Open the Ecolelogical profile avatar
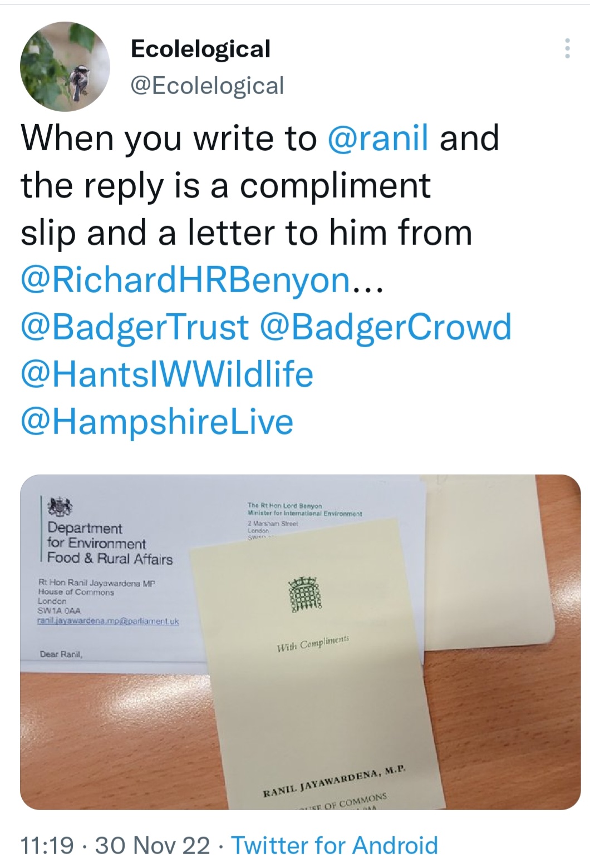590x868 pixels. click(65, 67)
